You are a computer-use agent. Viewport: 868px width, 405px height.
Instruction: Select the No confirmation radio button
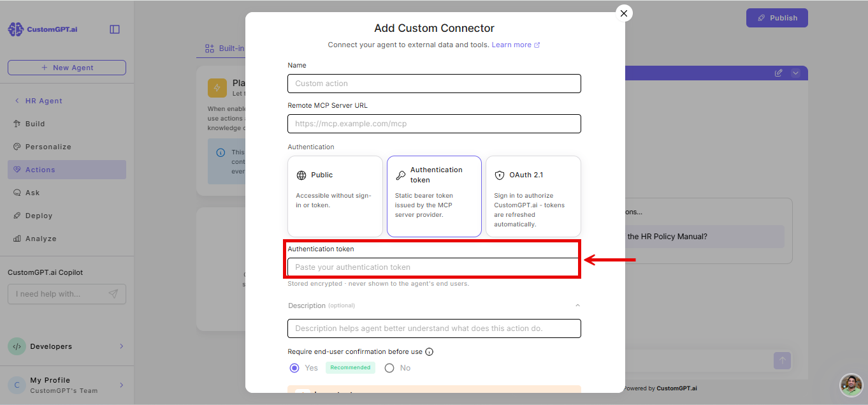pos(389,368)
